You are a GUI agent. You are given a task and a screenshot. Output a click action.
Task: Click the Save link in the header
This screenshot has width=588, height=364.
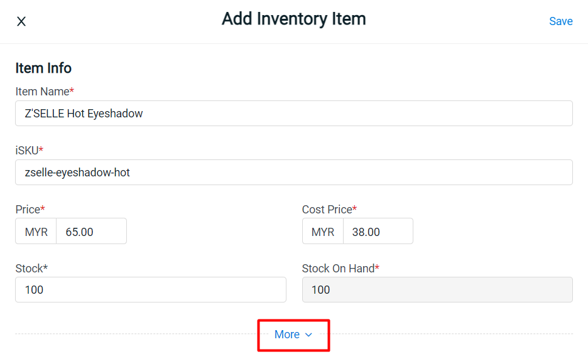coord(560,21)
